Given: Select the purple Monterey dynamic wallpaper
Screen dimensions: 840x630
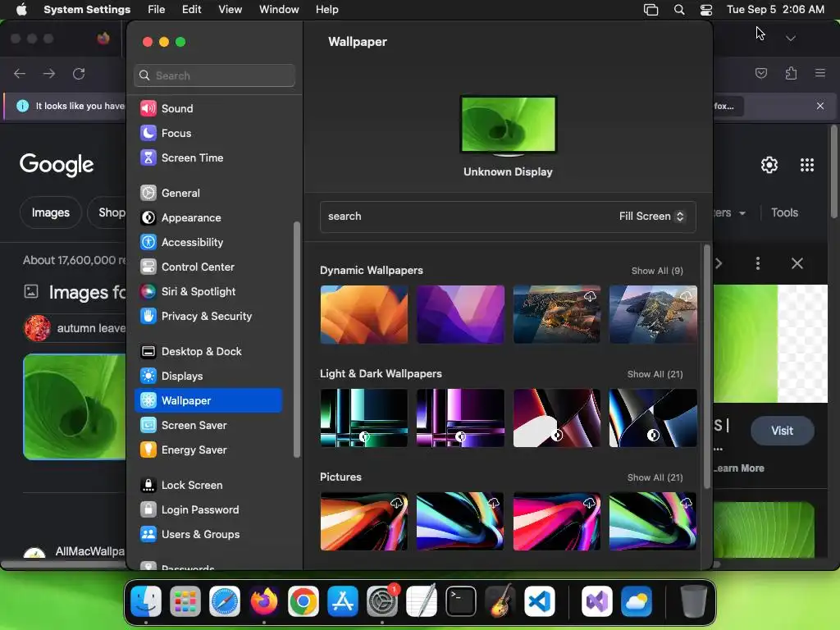Looking at the screenshot, I should coord(460,314).
